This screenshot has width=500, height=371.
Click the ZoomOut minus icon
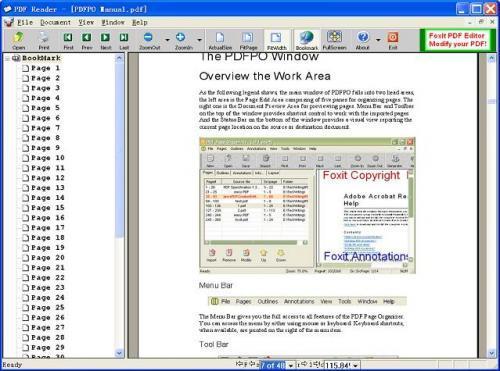148,37
